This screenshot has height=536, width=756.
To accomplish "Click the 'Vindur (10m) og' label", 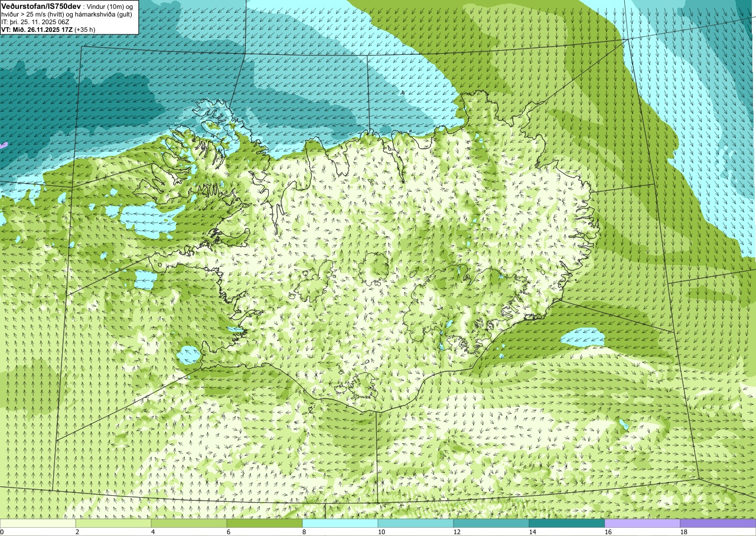I will point(109,6).
